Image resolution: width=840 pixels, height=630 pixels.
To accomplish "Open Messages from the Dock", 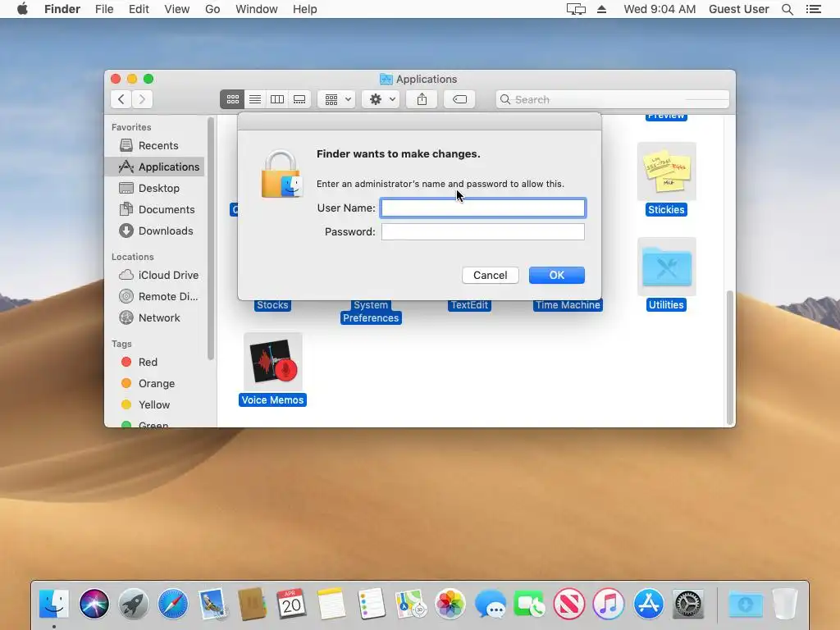I will pos(491,604).
